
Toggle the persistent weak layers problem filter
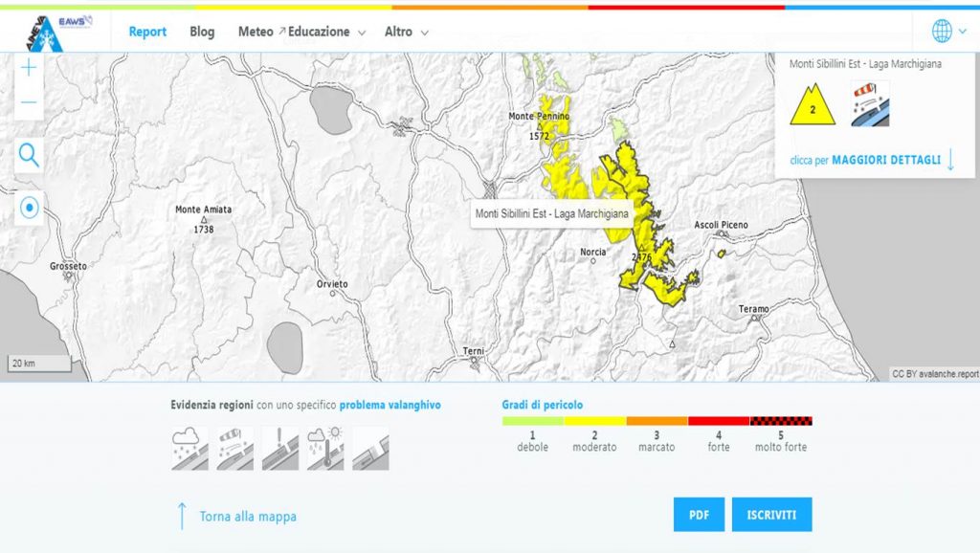tap(279, 448)
